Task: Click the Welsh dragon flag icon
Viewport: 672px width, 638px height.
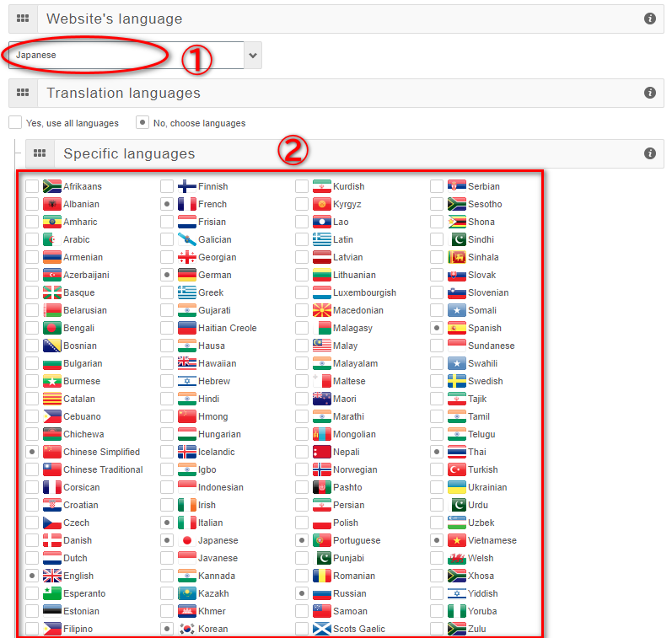Action: click(457, 558)
